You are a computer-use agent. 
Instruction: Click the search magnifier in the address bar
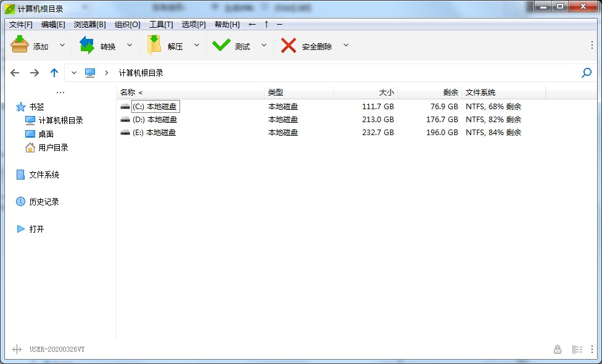click(x=586, y=72)
